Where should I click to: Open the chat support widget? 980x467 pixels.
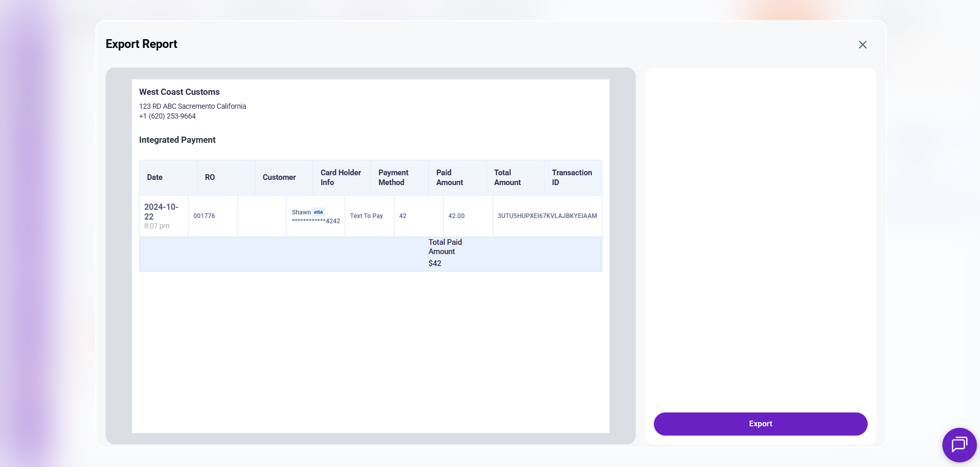tap(959, 444)
